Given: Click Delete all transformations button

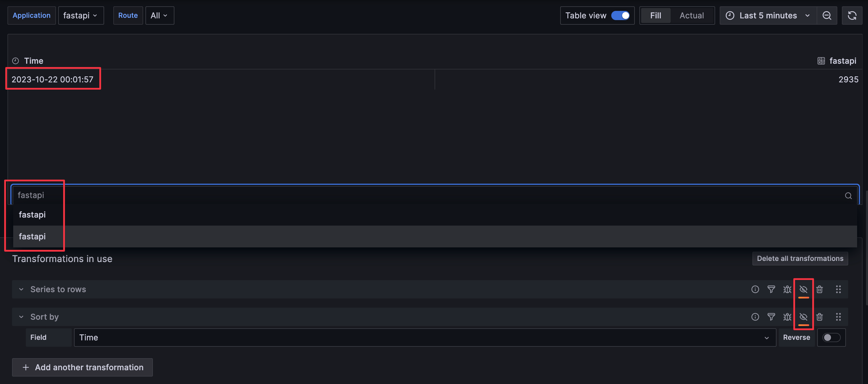Looking at the screenshot, I should tap(800, 259).
